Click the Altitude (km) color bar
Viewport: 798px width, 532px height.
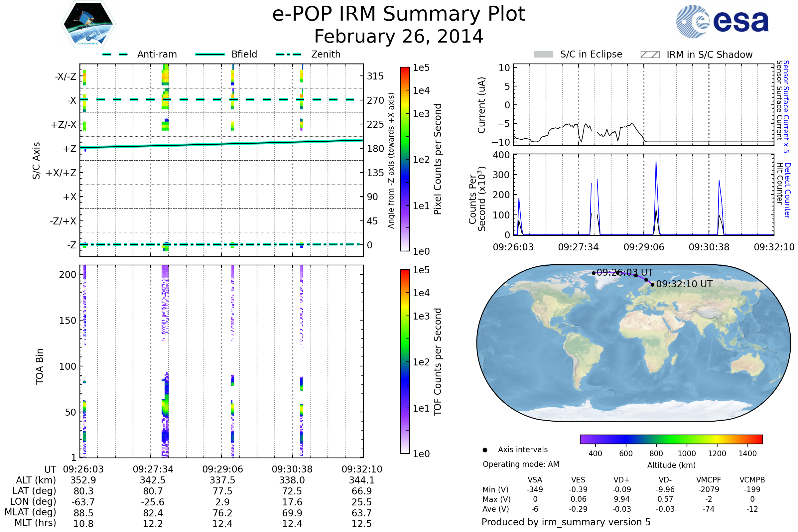pyautogui.click(x=671, y=439)
